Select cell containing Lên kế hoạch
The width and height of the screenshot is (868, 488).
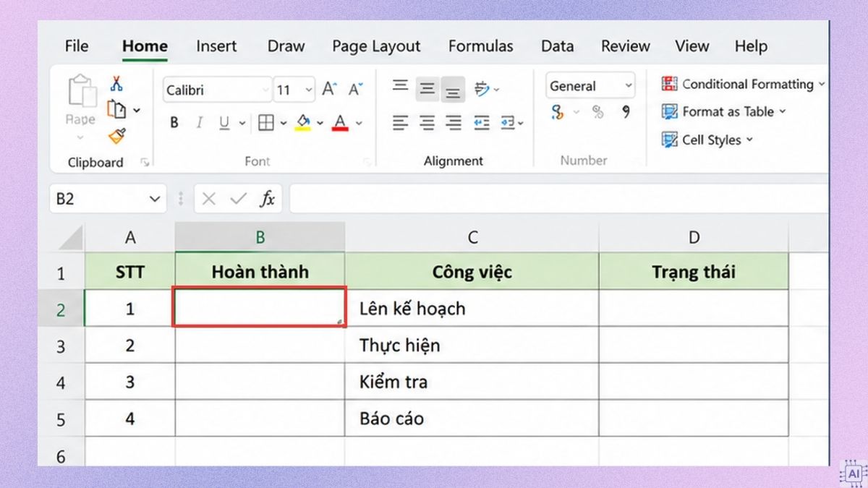(x=472, y=308)
